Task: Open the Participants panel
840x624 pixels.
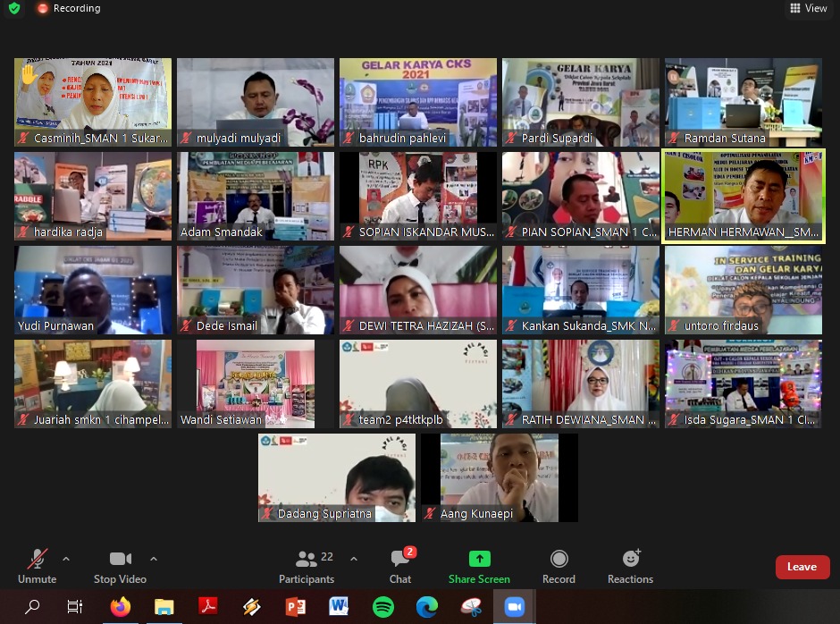Action: click(x=307, y=566)
